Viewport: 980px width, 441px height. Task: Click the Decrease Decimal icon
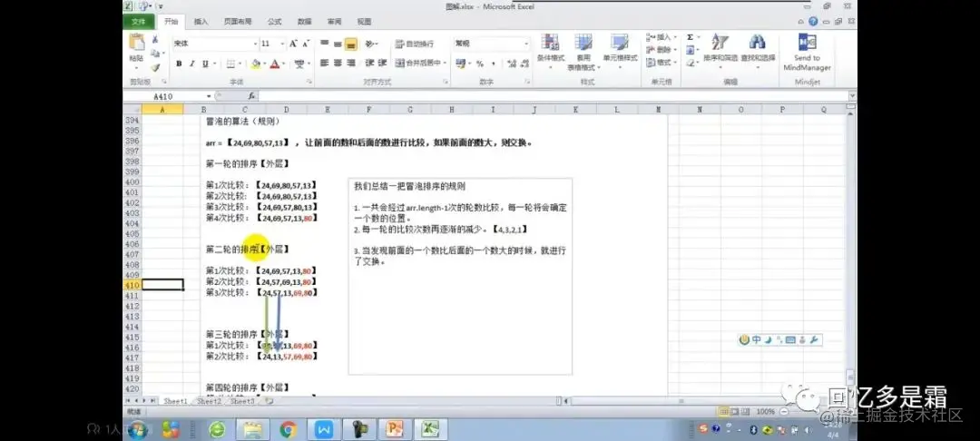[x=524, y=64]
